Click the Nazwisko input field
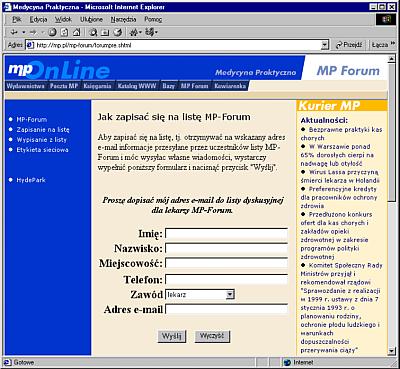Screen dimensions: 400x369 226,248
